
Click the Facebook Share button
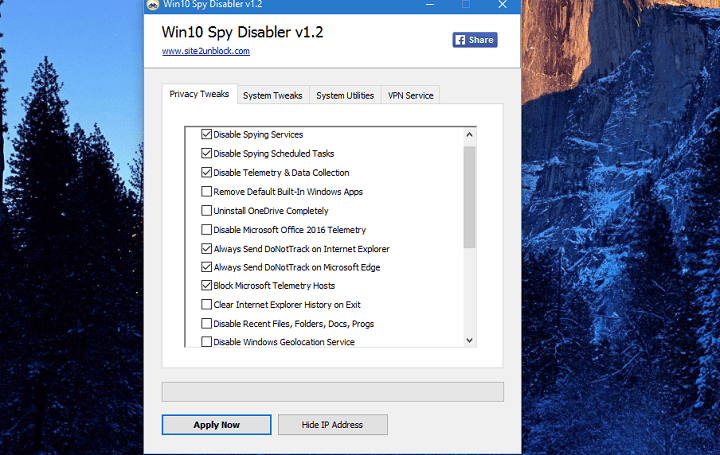point(475,40)
